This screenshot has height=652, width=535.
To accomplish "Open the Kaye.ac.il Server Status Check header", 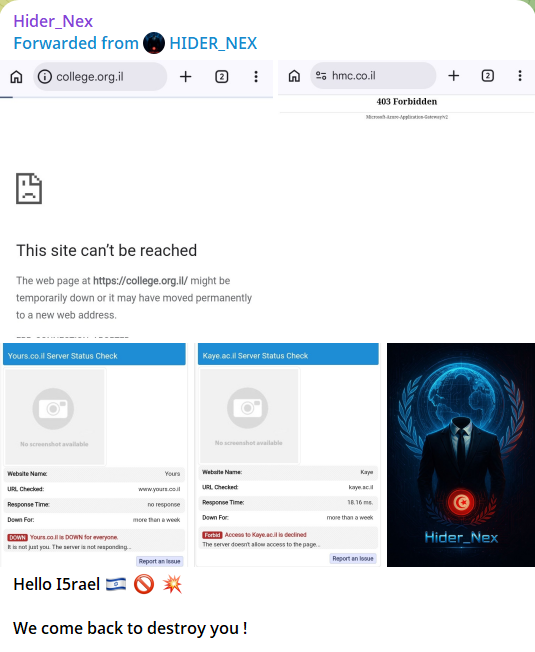I will (288, 356).
